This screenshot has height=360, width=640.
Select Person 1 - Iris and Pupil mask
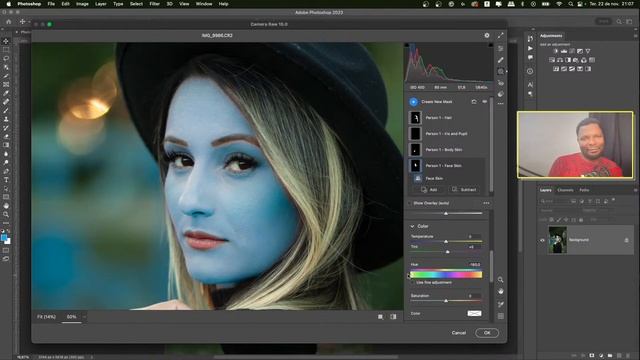447,134
